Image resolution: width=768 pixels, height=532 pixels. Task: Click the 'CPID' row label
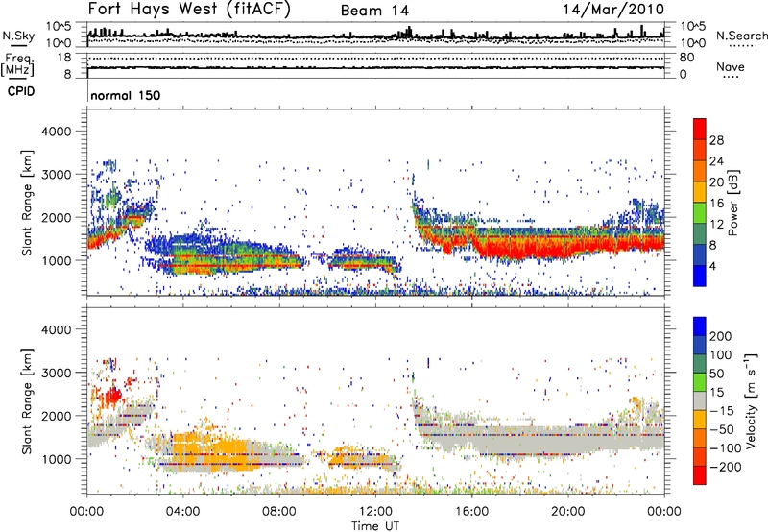point(21,91)
